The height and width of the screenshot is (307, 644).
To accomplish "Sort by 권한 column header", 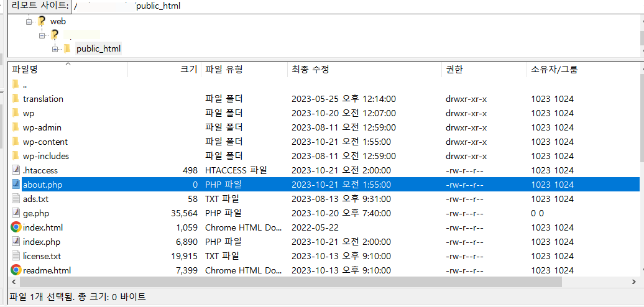I will [484, 70].
